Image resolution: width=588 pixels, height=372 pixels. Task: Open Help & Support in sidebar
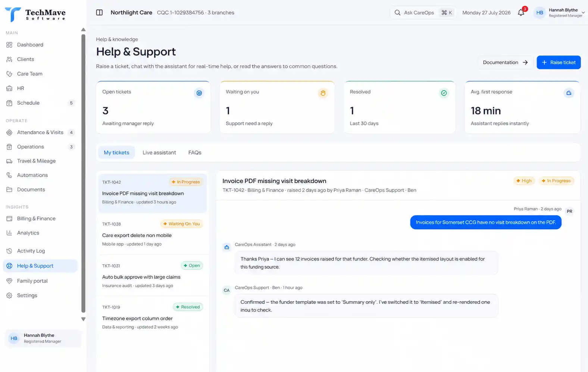(x=40, y=266)
